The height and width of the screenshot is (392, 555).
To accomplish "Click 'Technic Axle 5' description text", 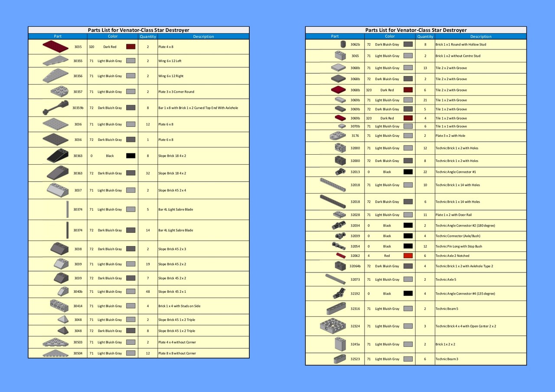I will click(446, 279).
